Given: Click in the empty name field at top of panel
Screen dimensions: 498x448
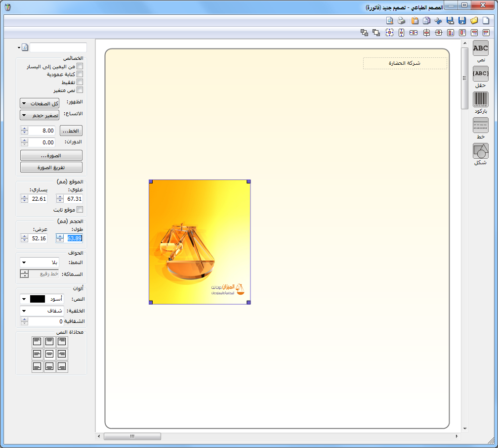Looking at the screenshot, I should (58, 47).
